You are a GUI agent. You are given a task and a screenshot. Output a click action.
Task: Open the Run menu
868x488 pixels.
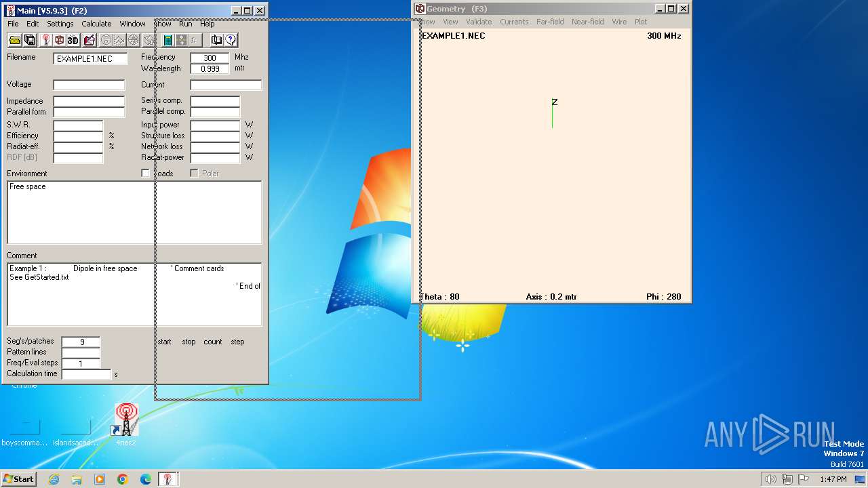185,24
